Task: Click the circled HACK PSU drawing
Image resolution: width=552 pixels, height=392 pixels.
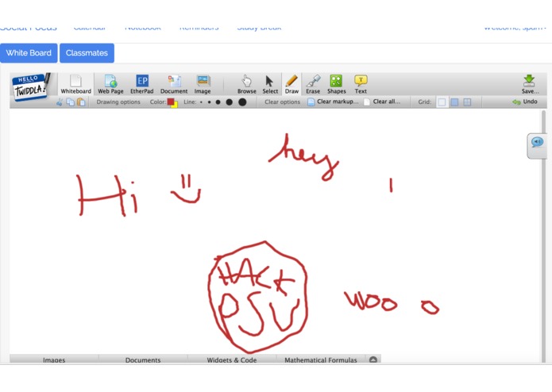Action: click(x=258, y=297)
